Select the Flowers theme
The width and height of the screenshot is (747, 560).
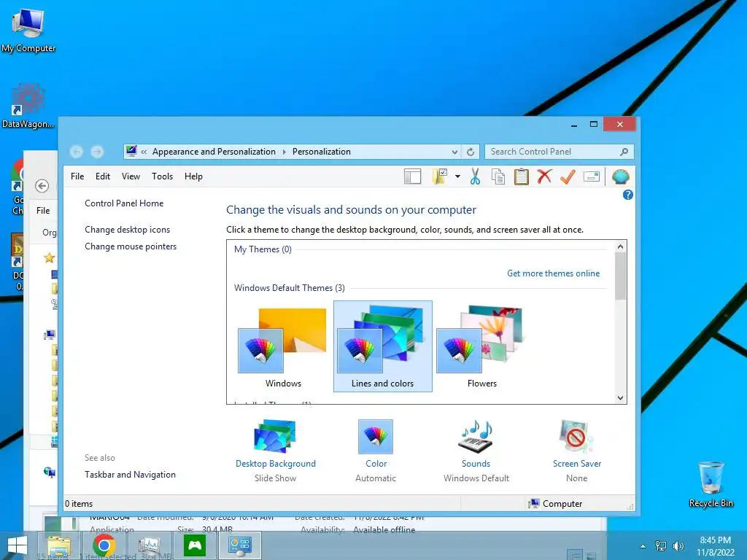point(481,346)
